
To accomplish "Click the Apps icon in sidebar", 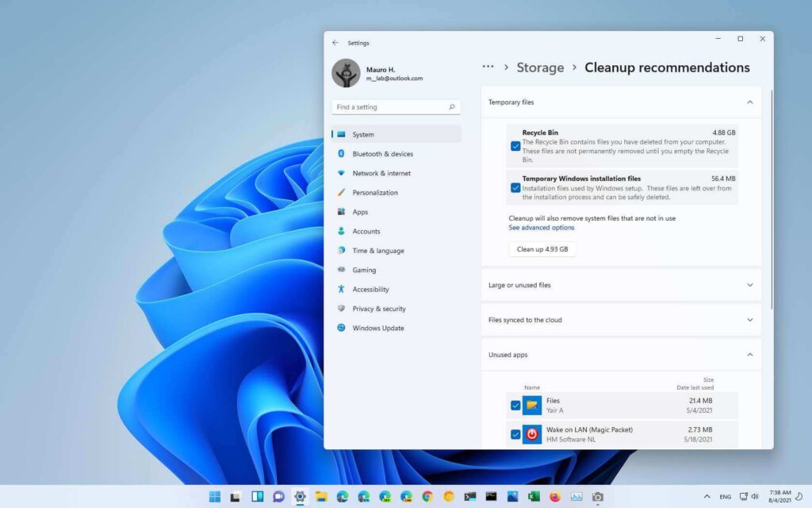I will coord(341,211).
